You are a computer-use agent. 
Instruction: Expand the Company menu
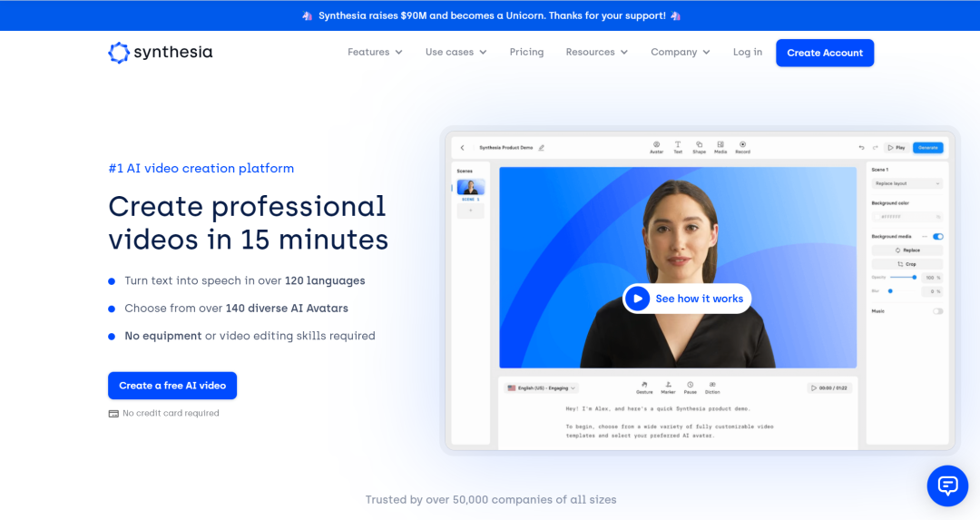681,53
